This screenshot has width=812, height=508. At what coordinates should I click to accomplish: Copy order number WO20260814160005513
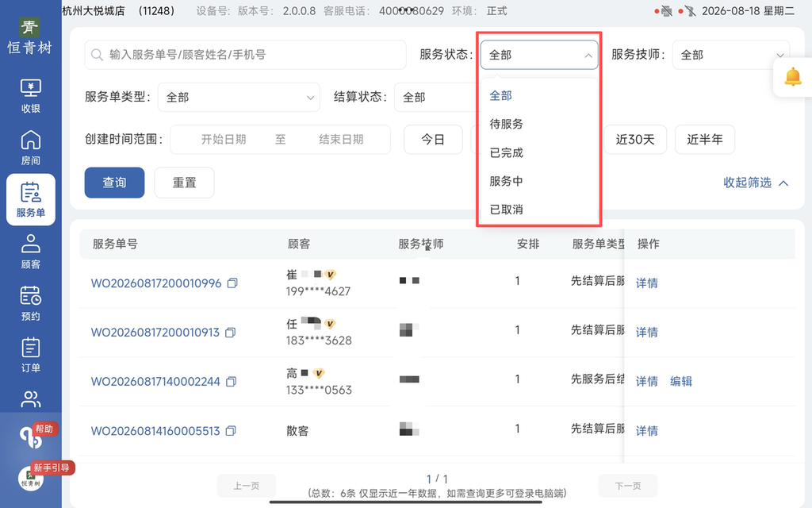pos(231,431)
